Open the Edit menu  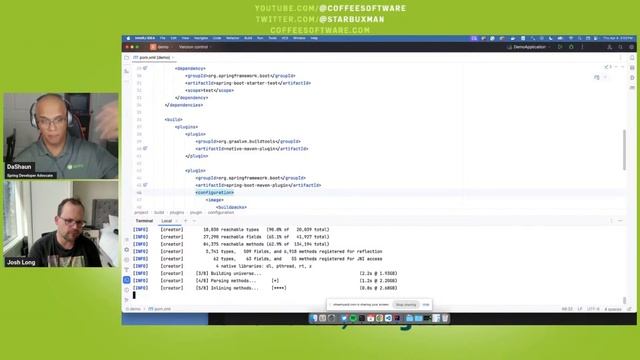coord(173,38)
